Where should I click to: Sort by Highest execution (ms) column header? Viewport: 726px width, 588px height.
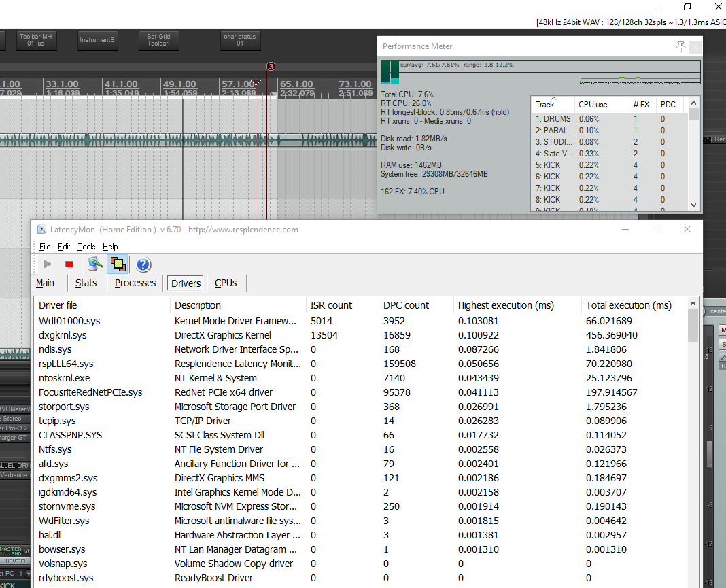[506, 305]
